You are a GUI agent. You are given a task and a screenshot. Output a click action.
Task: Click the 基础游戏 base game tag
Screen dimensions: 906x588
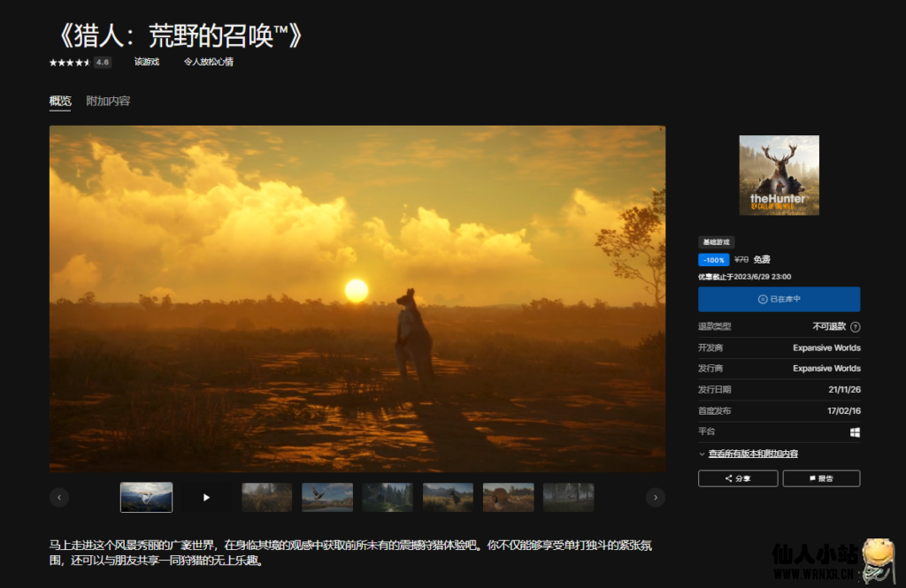point(716,242)
